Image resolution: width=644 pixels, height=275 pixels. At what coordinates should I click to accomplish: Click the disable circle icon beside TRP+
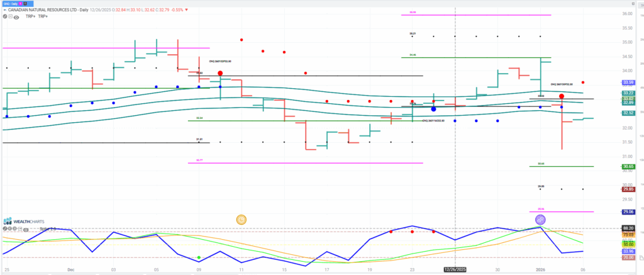pos(5,16)
